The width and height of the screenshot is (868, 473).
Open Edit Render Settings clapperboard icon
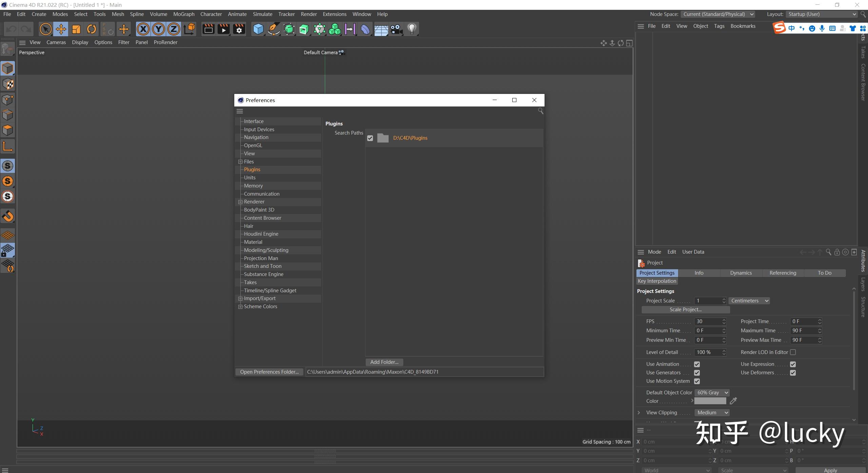click(x=239, y=29)
